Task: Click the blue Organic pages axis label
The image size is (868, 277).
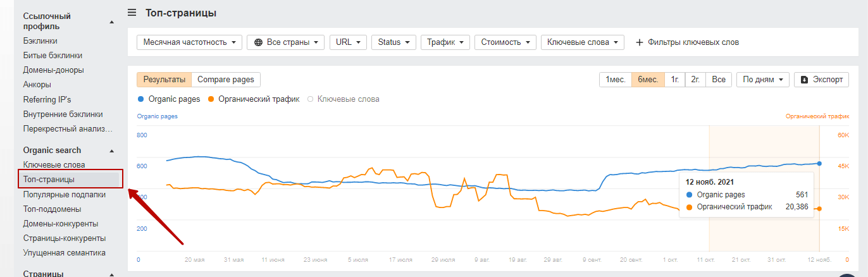Action: tap(158, 116)
